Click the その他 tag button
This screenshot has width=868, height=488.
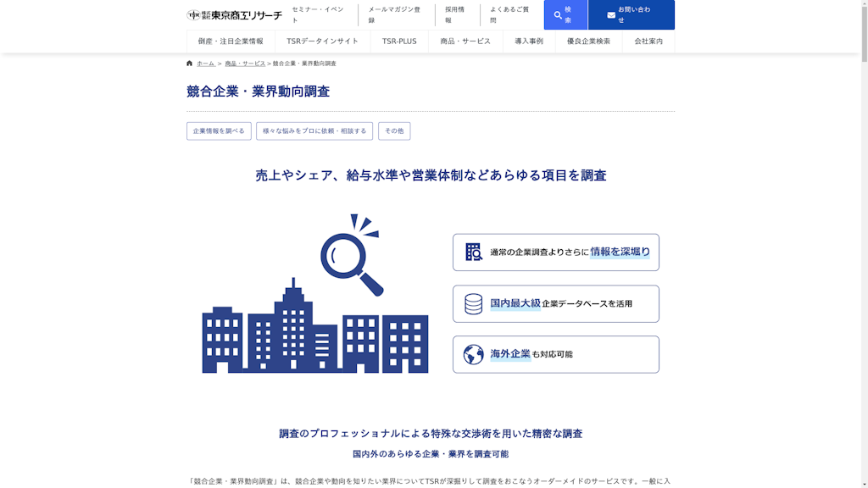[394, 131]
